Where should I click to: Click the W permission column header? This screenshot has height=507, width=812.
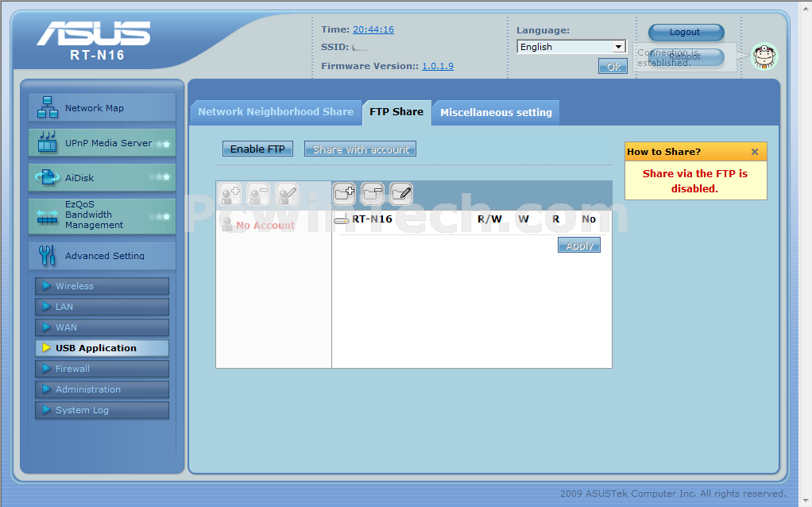click(x=524, y=219)
